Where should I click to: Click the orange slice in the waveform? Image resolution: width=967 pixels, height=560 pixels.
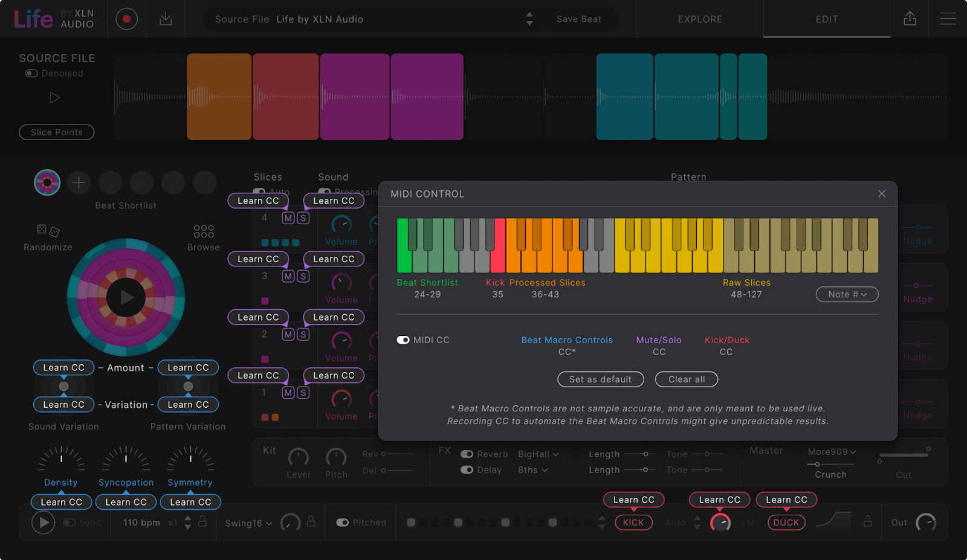(x=219, y=97)
